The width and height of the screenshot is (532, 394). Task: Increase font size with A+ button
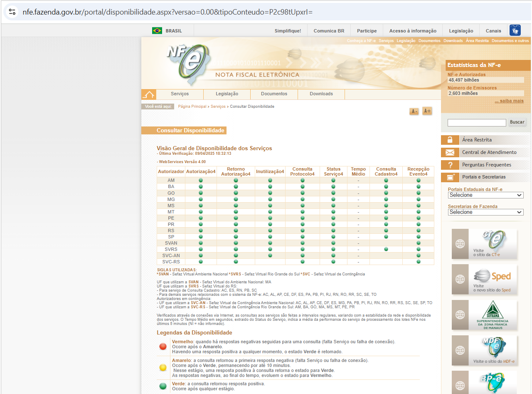pyautogui.click(x=427, y=111)
